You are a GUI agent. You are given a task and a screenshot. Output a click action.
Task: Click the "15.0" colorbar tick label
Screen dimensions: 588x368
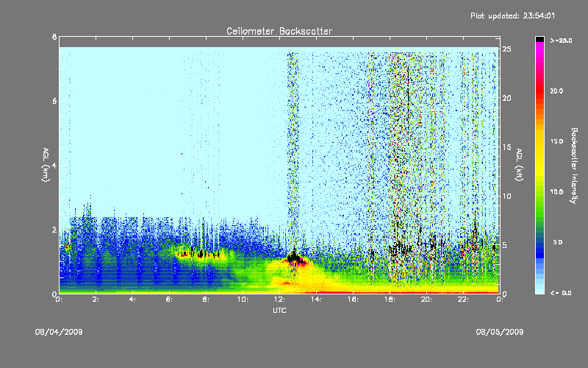[x=556, y=141]
